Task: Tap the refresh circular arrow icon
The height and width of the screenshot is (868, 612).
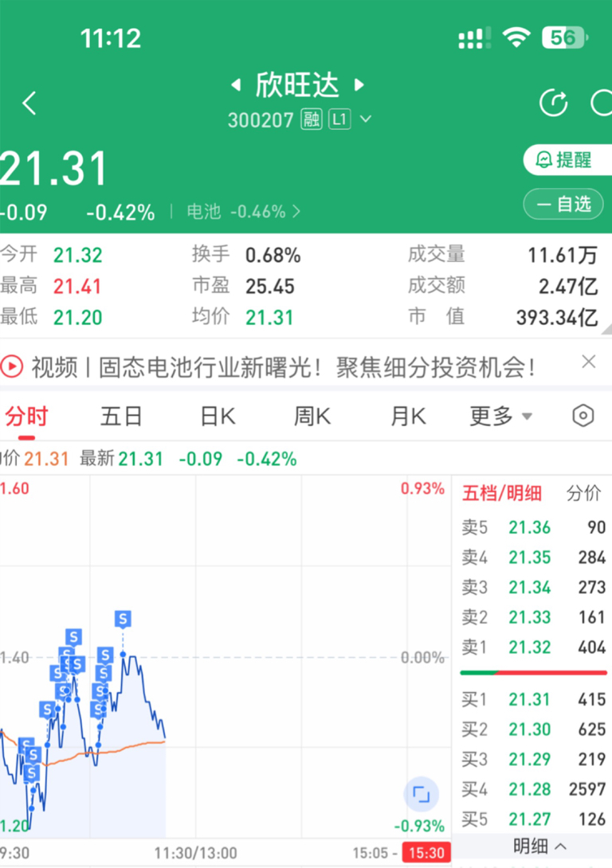Action: tap(554, 103)
